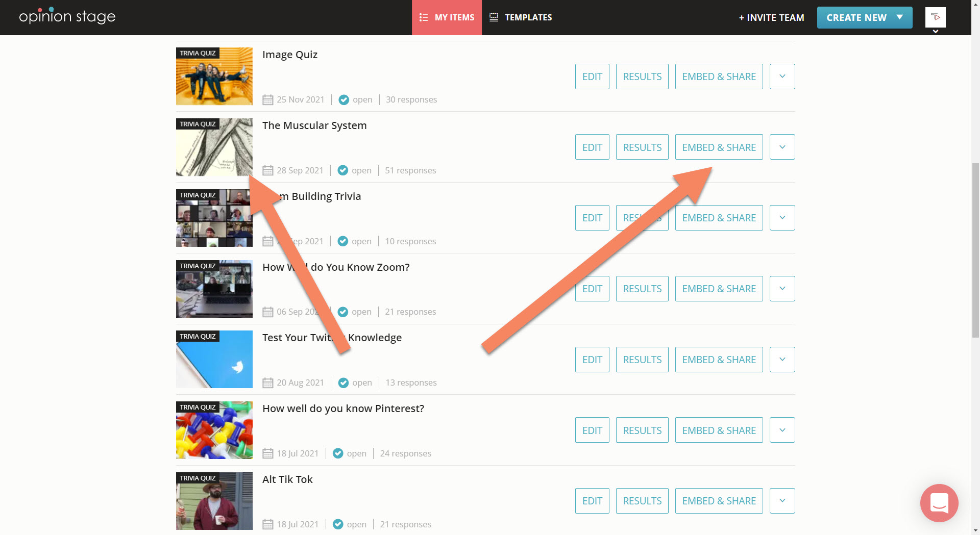The image size is (980, 535).
Task: Embed & share the Twitter Knowledge quiz
Action: coord(719,360)
